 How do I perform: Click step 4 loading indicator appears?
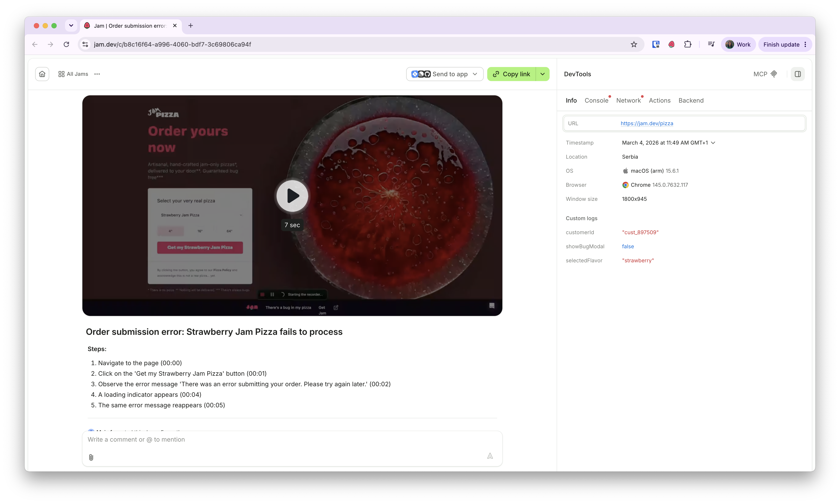(x=150, y=395)
